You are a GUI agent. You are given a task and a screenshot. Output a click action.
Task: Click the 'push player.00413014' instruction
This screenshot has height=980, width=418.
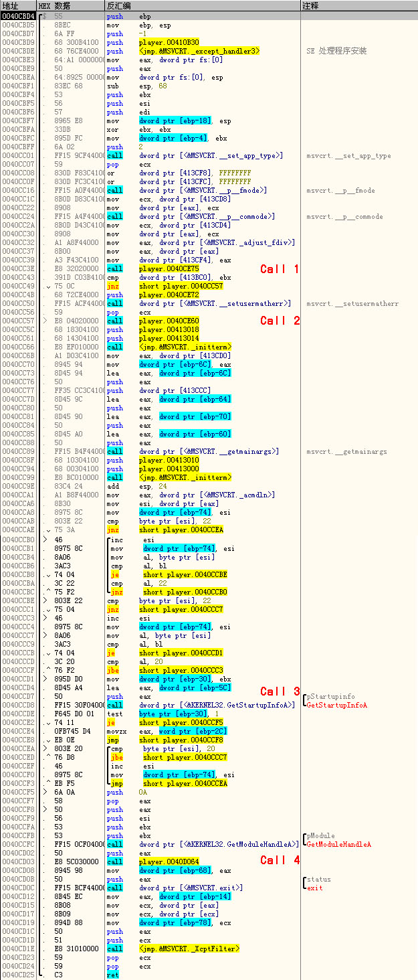click(x=153, y=338)
